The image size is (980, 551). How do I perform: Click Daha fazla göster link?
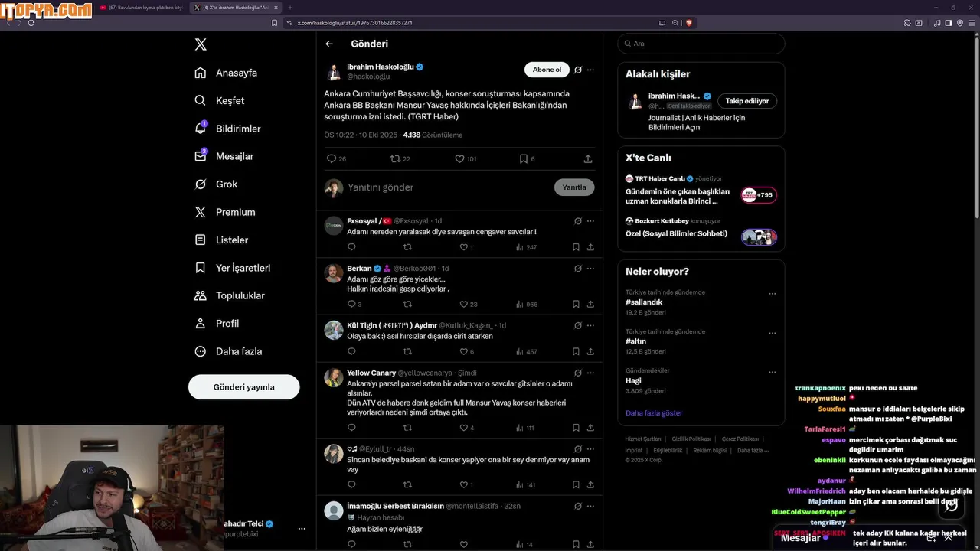654,413
